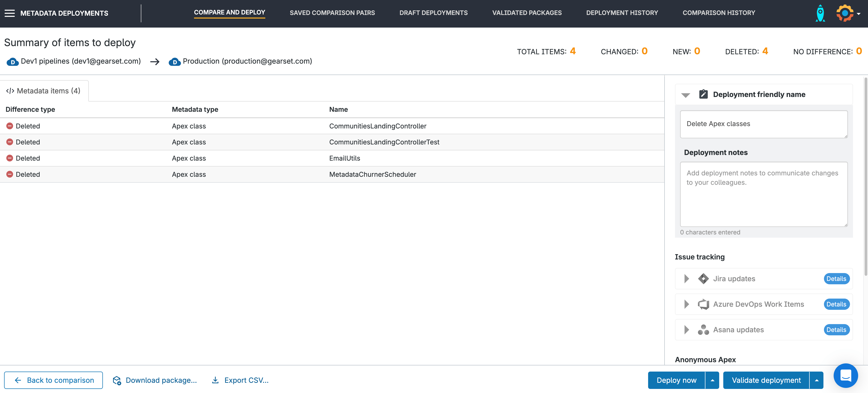Click the red deleted icon for EmailUtils
The height and width of the screenshot is (393, 868).
[x=10, y=158]
